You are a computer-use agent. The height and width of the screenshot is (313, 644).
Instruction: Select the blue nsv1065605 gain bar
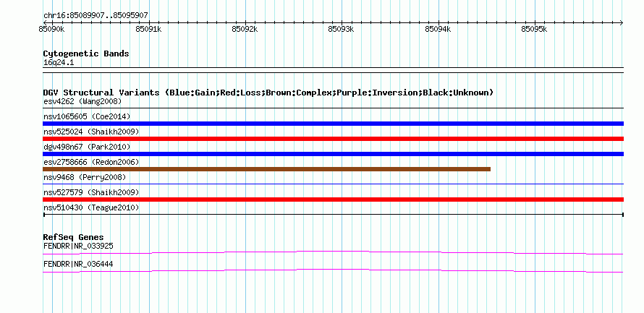[x=333, y=124]
